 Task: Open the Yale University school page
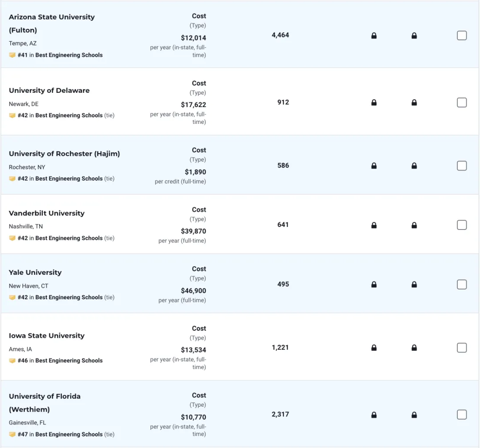point(35,273)
